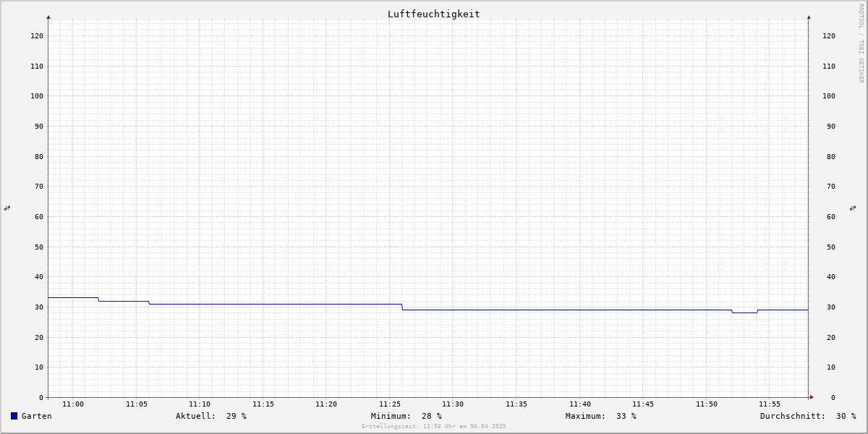Screen dimensions: 868x434
Task: Click the 11:30 time axis label
Action: [x=453, y=404]
